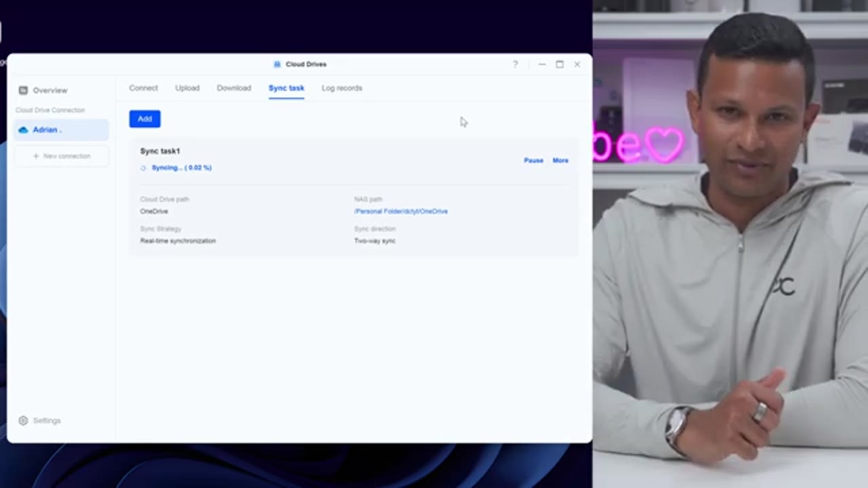Image resolution: width=868 pixels, height=488 pixels.
Task: Select the Sync task tab
Action: pyautogui.click(x=286, y=87)
